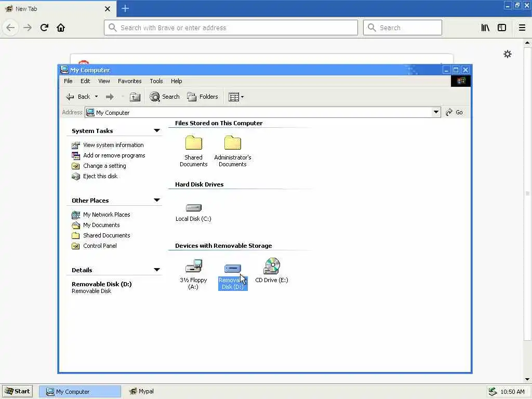Click the browser scrollbar down arrow
The height and width of the screenshot is (399, 532).
tap(527, 379)
